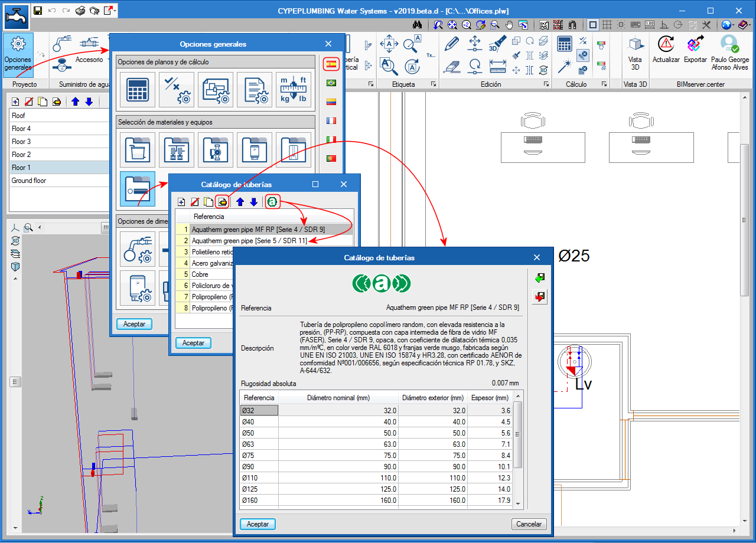Image resolution: width=756 pixels, height=543 pixels.
Task: Open the help book dropdown
Action: point(744,25)
